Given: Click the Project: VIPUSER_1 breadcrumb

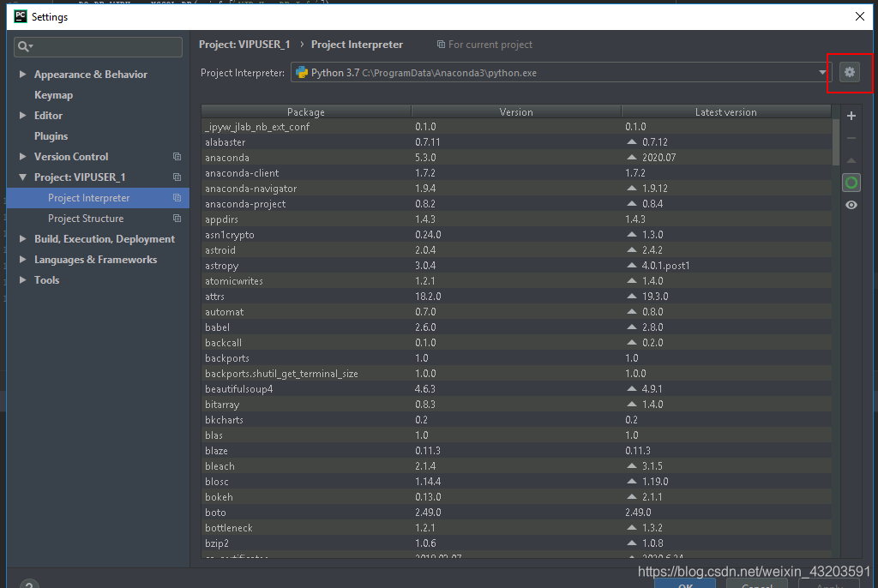Looking at the screenshot, I should [244, 45].
